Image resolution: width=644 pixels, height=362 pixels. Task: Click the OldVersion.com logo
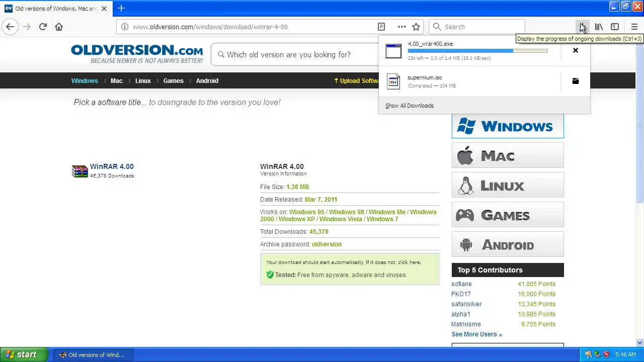pos(137,54)
